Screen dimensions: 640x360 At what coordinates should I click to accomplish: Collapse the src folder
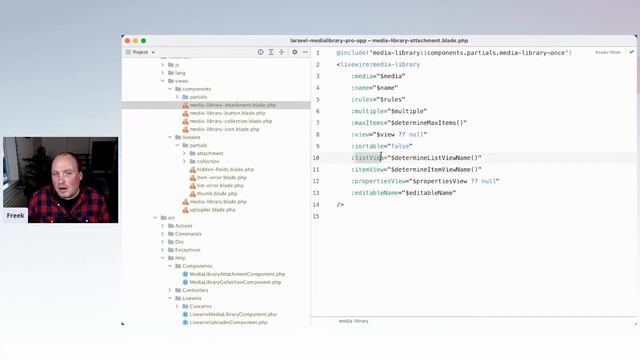[x=155, y=218]
